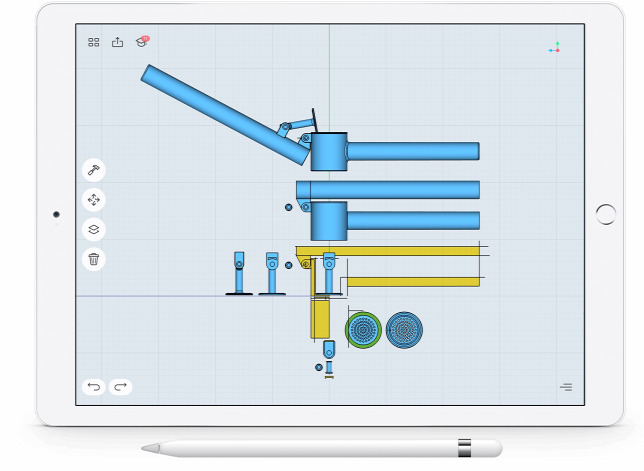This screenshot has height=471, width=644.
Task: Tap the share/export icon
Action: [x=117, y=42]
